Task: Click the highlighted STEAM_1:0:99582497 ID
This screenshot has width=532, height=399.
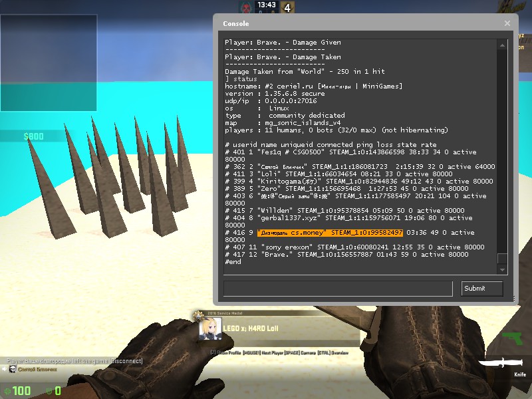Action: [367, 233]
